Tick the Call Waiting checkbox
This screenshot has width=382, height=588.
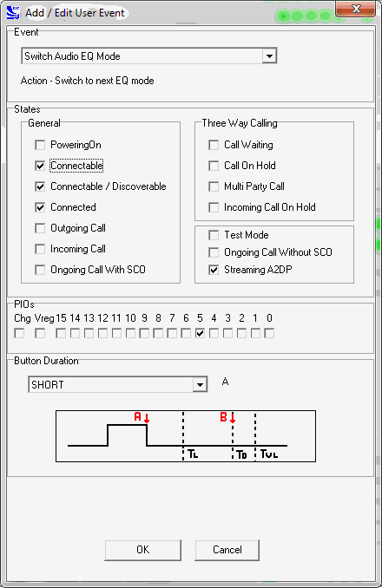click(x=214, y=145)
